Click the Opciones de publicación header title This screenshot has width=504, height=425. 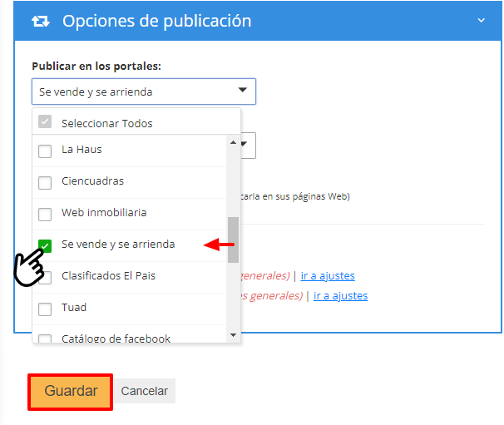coord(156,21)
